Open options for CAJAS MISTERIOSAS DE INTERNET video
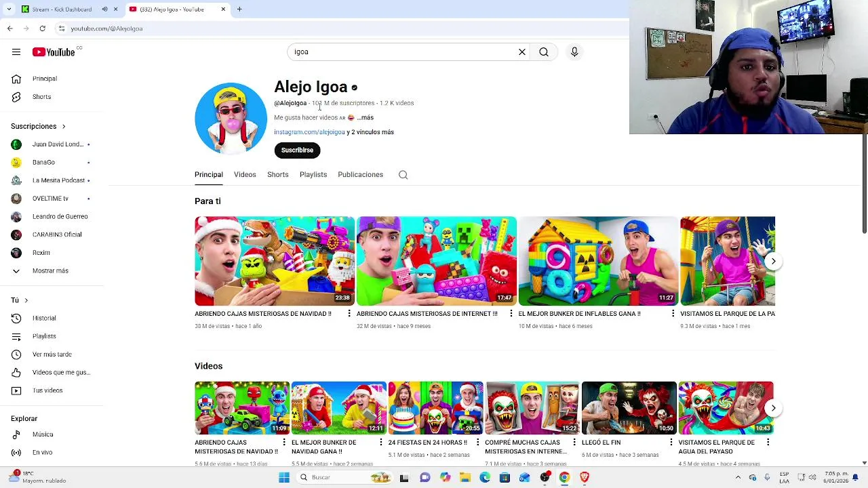 click(511, 314)
